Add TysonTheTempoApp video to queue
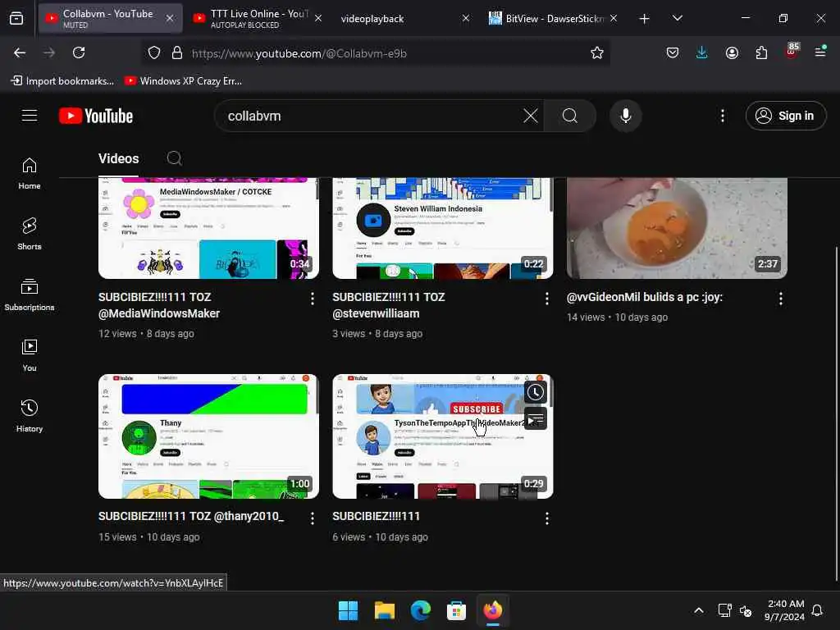 [535, 419]
